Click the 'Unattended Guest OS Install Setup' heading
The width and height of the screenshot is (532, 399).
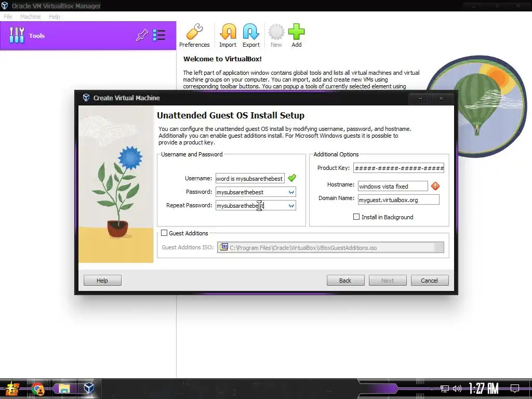pyautogui.click(x=231, y=115)
